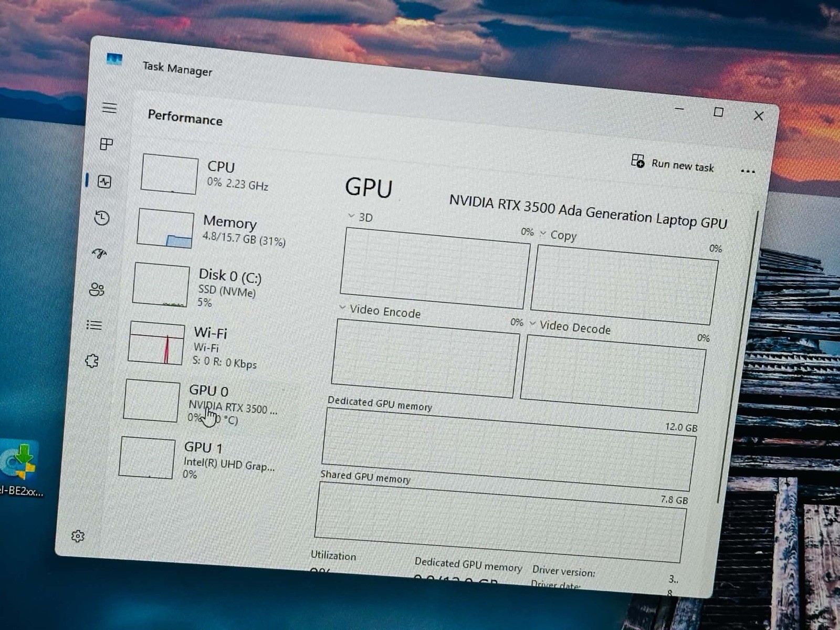
Task: Click the Performance page heading
Action: tap(185, 117)
